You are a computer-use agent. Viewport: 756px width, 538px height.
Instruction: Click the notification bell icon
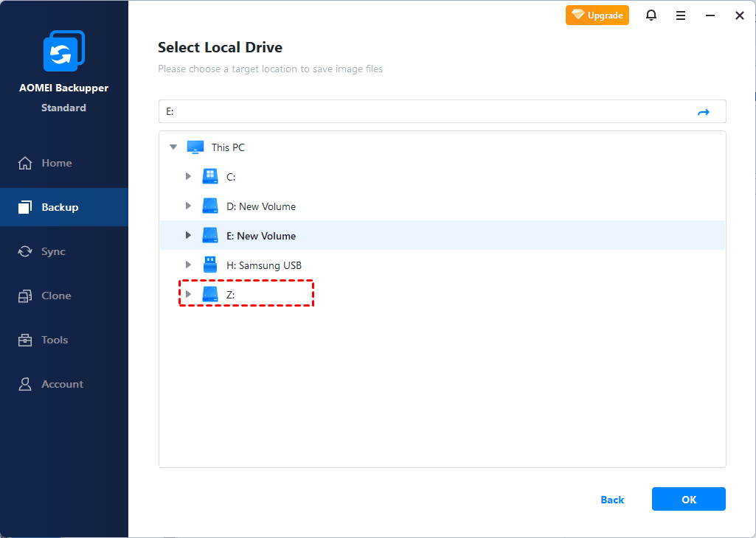(x=651, y=15)
